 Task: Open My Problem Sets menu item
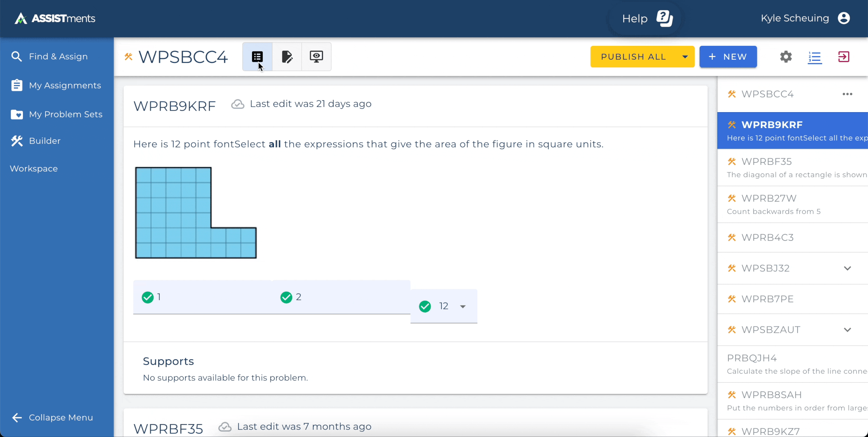click(66, 114)
